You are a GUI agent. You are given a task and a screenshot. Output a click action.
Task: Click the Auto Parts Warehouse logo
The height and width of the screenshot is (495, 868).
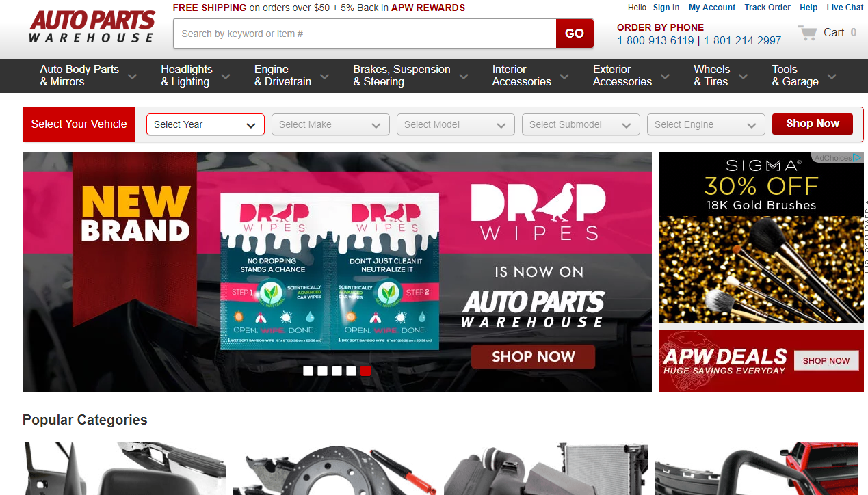(x=91, y=26)
